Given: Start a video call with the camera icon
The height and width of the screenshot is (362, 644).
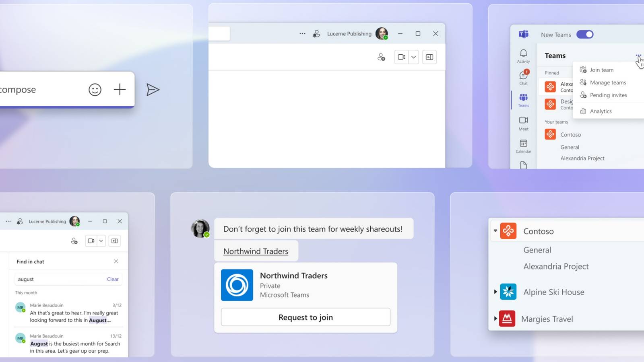Looking at the screenshot, I should [x=401, y=57].
